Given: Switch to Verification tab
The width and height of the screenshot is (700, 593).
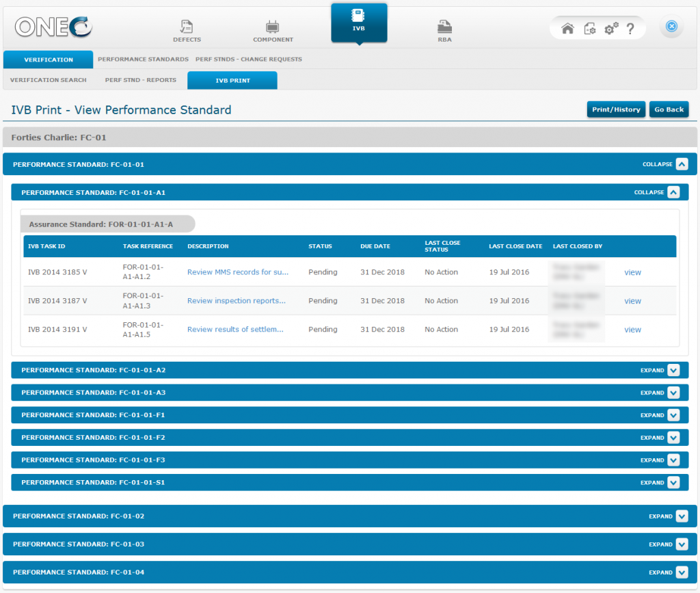Looking at the screenshot, I should click(x=49, y=60).
